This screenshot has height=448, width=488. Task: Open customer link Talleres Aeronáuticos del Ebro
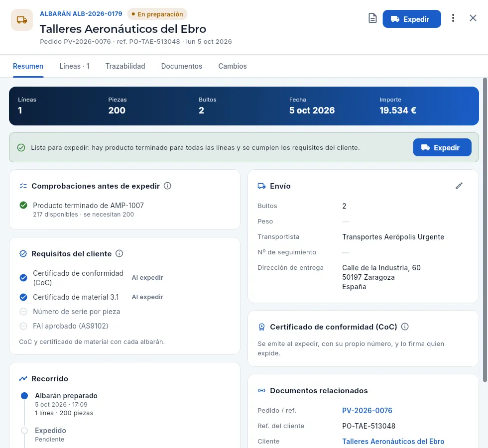point(393,442)
